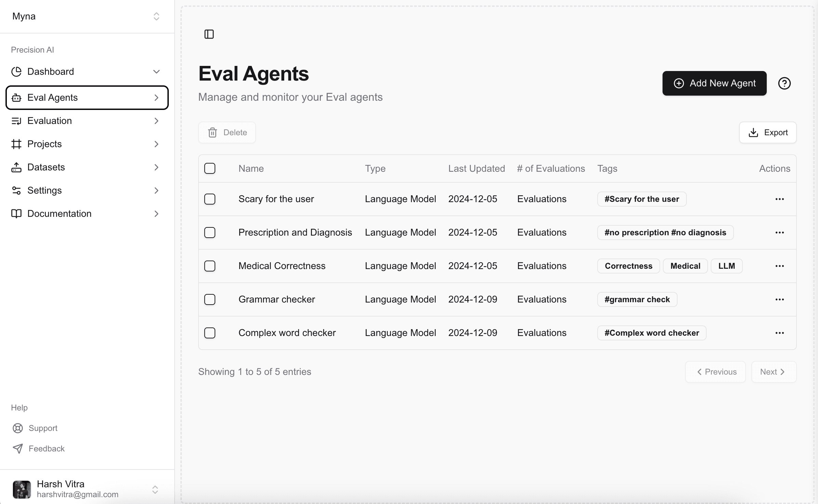
Task: Export the agents table
Action: 767,132
